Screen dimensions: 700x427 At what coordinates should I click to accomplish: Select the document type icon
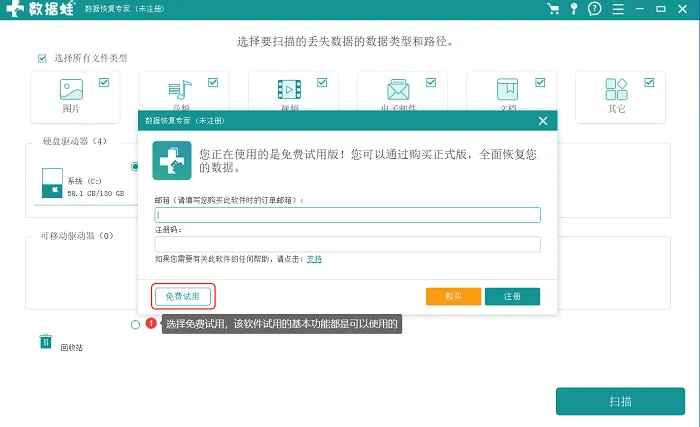[508, 89]
